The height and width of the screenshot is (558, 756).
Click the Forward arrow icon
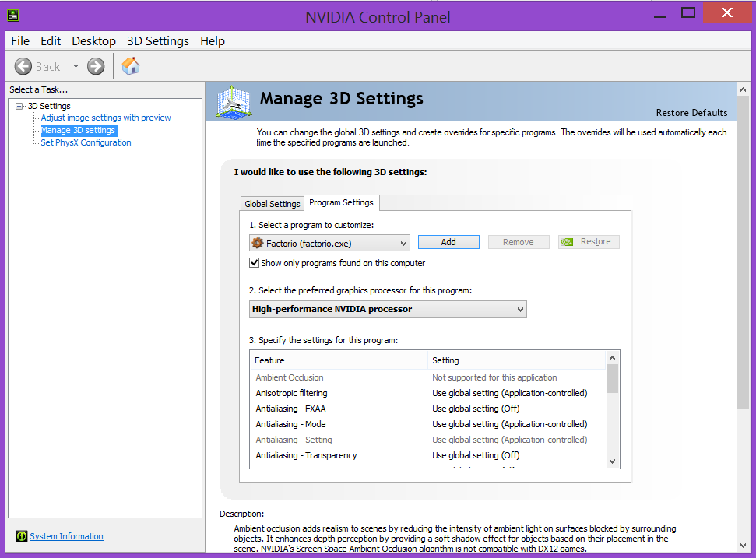coord(96,66)
